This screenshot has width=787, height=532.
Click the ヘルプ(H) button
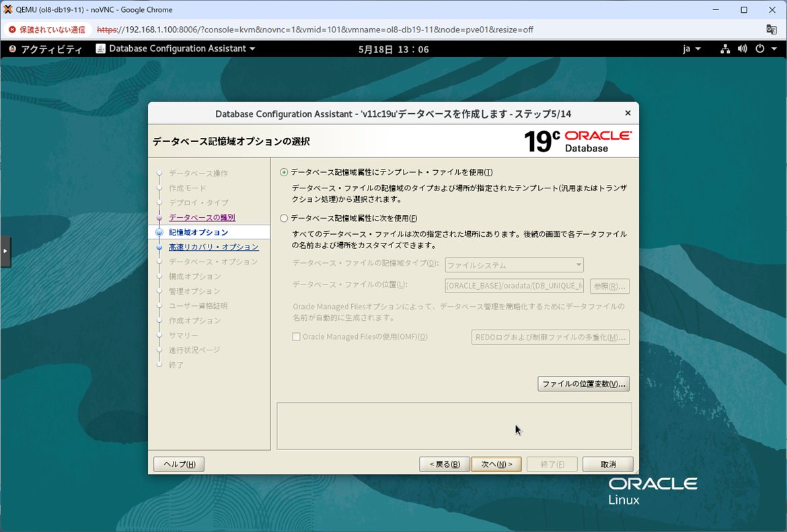pyautogui.click(x=179, y=464)
